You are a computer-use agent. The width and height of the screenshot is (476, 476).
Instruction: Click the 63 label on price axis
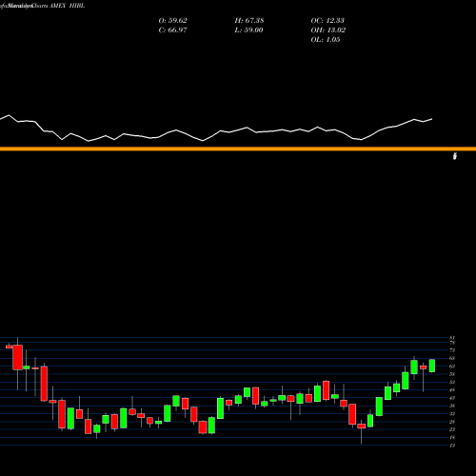(x=452, y=366)
